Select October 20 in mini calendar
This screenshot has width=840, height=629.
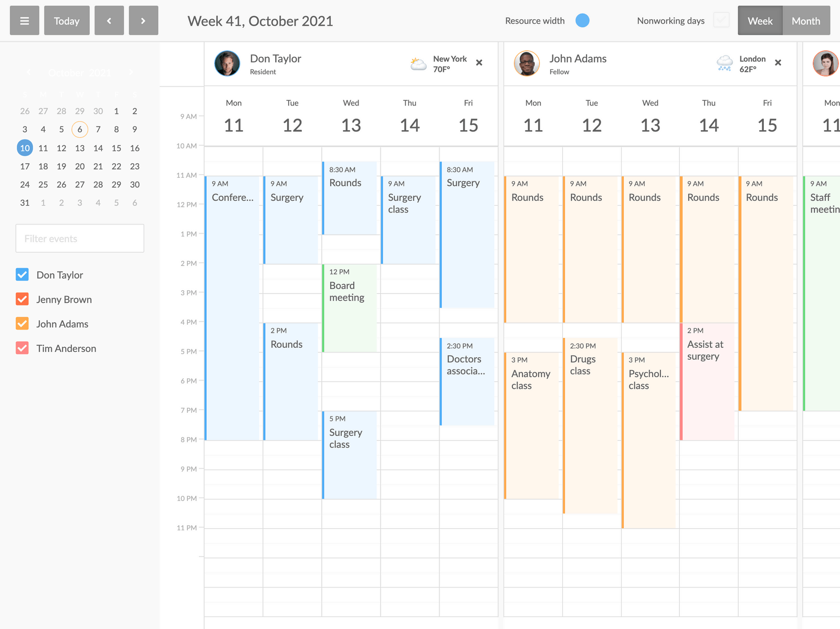[x=80, y=166]
